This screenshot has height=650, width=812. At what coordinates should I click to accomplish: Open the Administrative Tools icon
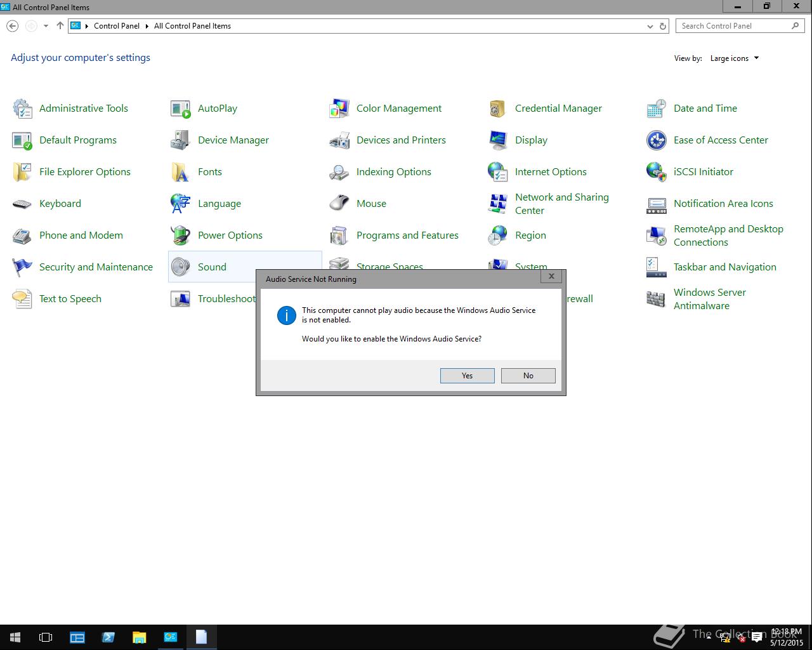[x=22, y=109]
